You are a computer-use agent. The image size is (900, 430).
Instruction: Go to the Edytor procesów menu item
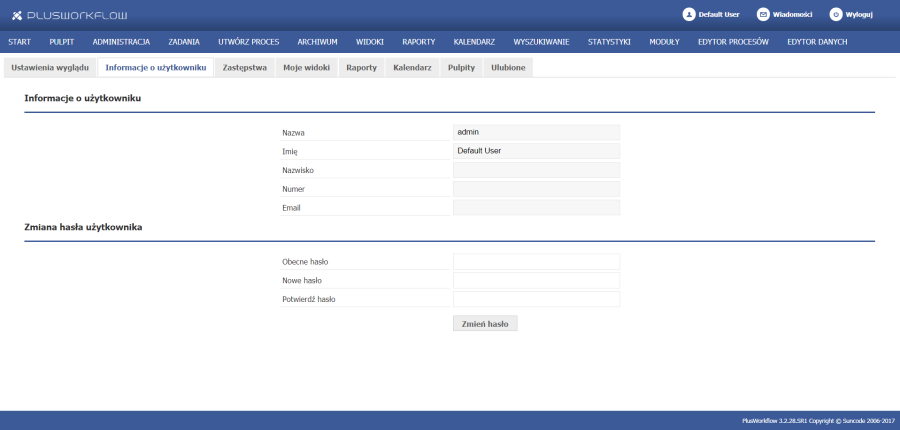point(733,42)
